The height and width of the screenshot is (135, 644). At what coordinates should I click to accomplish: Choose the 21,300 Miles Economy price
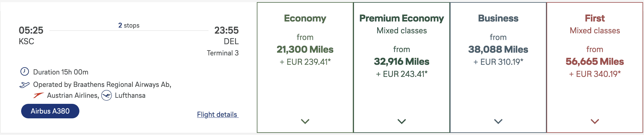tap(305, 49)
